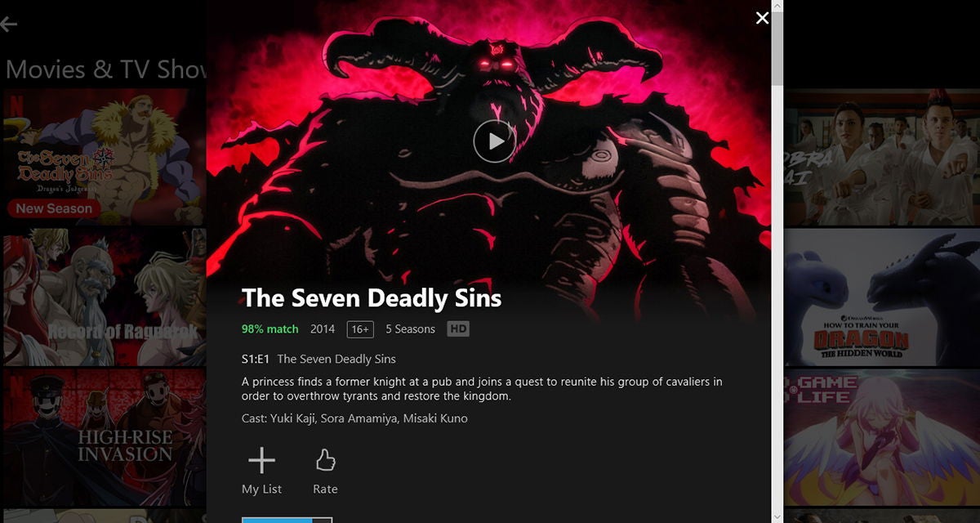Open cast member Yuki Kaji
980x523 pixels.
click(x=292, y=418)
